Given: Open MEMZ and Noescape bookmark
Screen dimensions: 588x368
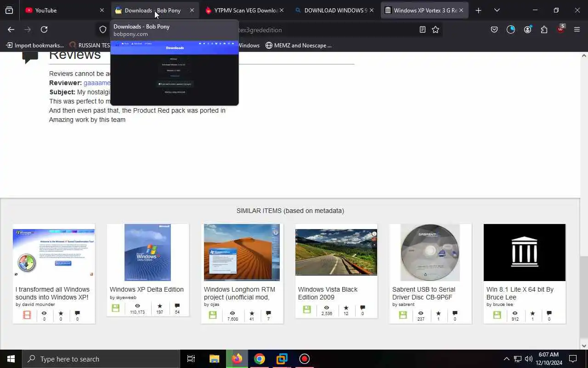Looking at the screenshot, I should (x=299, y=45).
